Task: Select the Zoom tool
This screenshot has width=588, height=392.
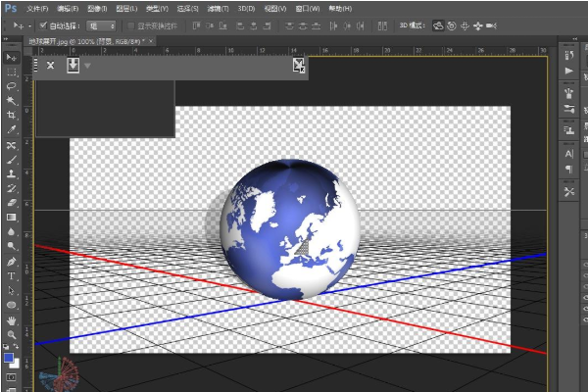Action: coord(11,335)
